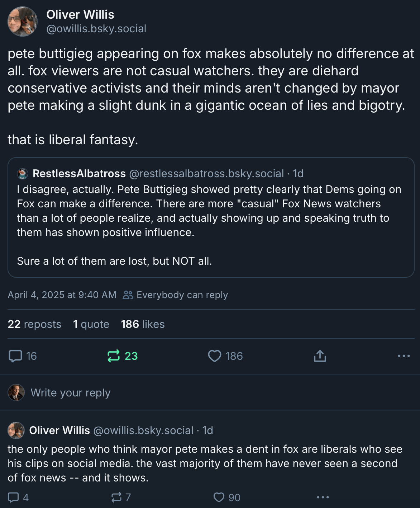The width and height of the screenshot is (420, 508).
Task: Repost the follow-up reply
Action: pos(116,497)
